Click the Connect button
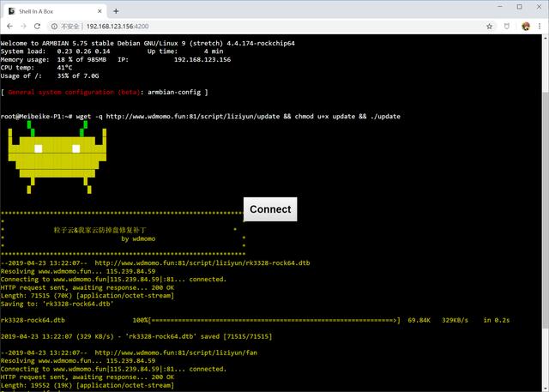This screenshot has width=549, height=392. (x=270, y=209)
